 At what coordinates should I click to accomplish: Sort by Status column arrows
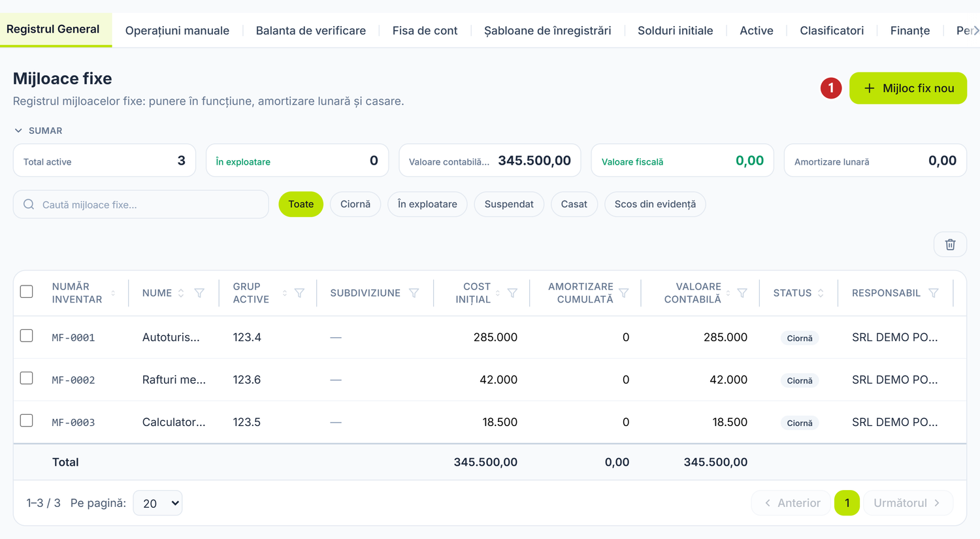821,293
